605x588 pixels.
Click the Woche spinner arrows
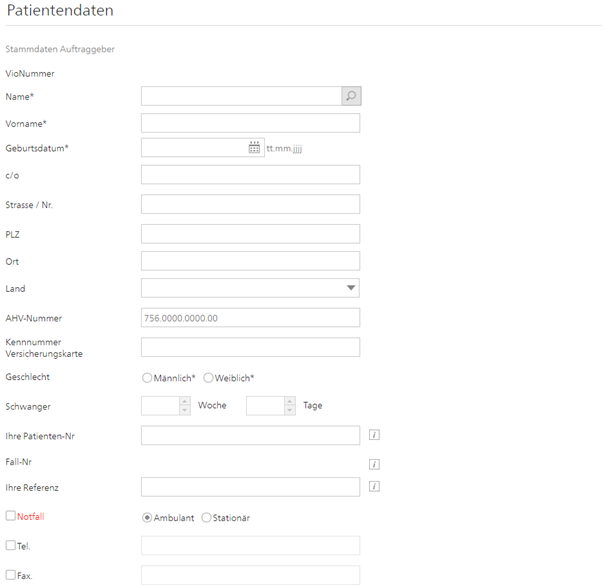tap(184, 406)
